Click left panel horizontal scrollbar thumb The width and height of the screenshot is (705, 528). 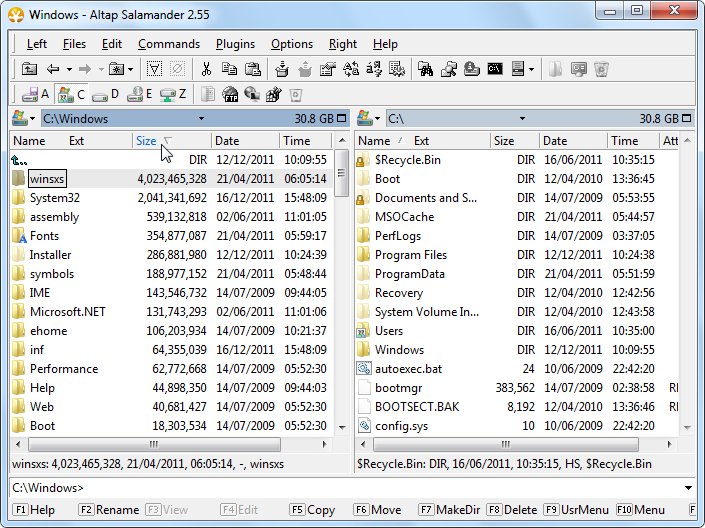[x=154, y=444]
